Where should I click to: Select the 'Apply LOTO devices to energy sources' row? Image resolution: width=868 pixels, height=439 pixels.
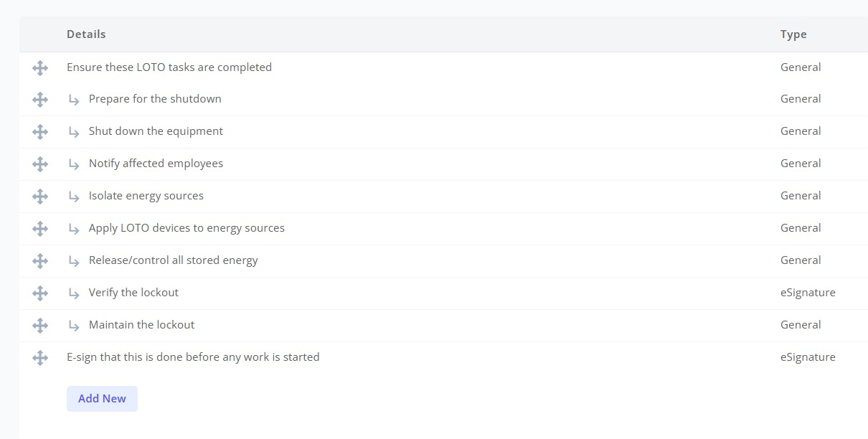click(x=443, y=228)
